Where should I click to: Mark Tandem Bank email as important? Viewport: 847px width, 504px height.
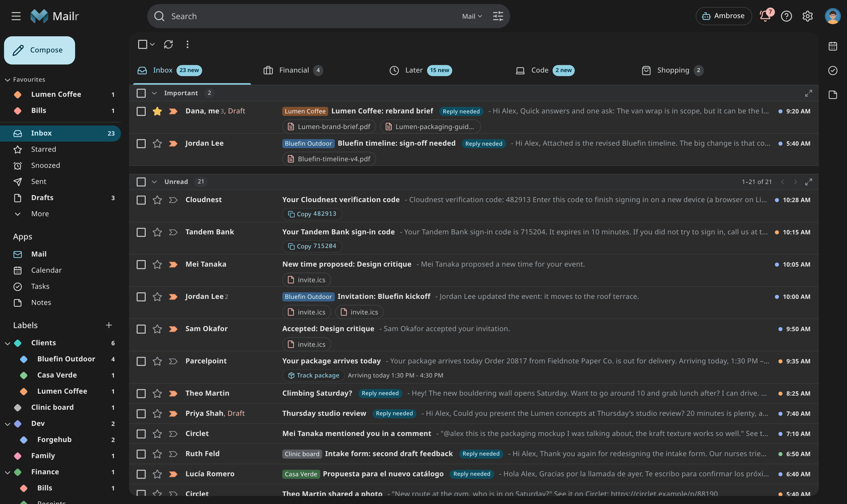click(x=173, y=232)
